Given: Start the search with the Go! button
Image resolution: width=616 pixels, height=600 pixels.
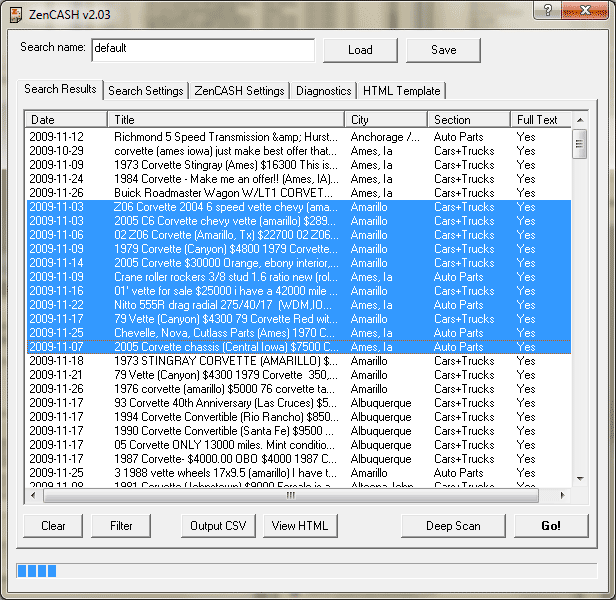Looking at the screenshot, I should click(x=551, y=526).
